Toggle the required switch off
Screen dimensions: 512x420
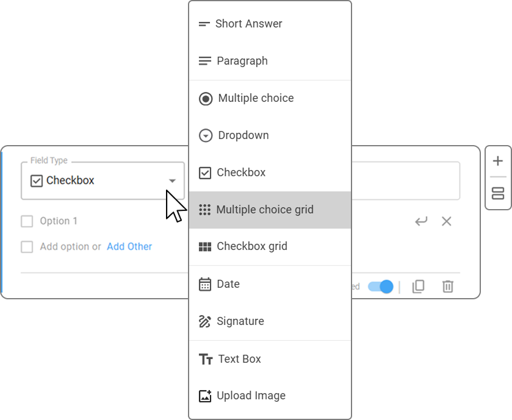pyautogui.click(x=380, y=287)
